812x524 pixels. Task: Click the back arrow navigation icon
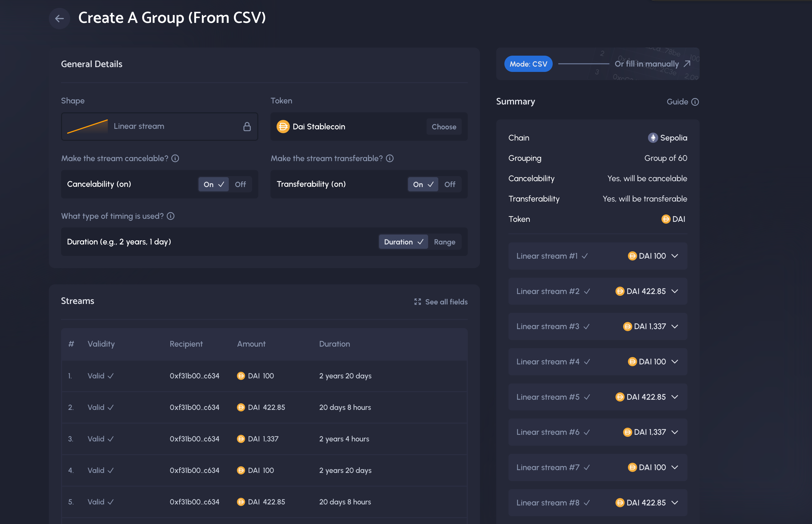pyautogui.click(x=59, y=18)
